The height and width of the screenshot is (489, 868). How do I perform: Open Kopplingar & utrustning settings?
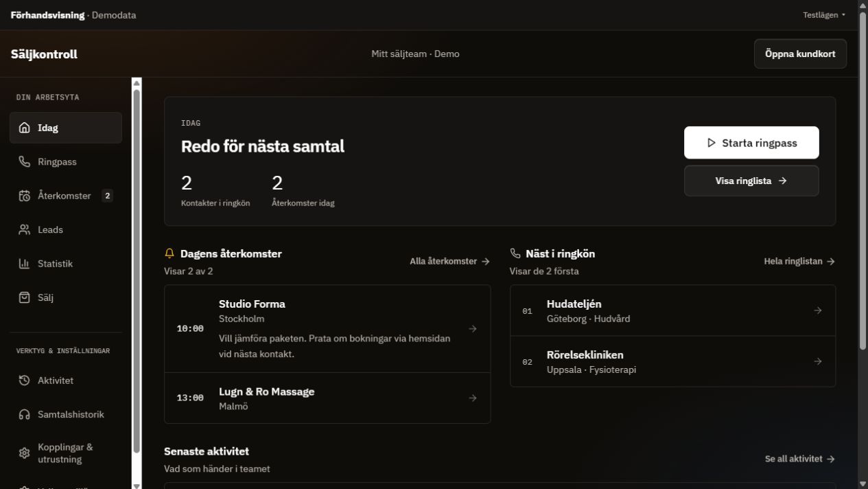66,453
